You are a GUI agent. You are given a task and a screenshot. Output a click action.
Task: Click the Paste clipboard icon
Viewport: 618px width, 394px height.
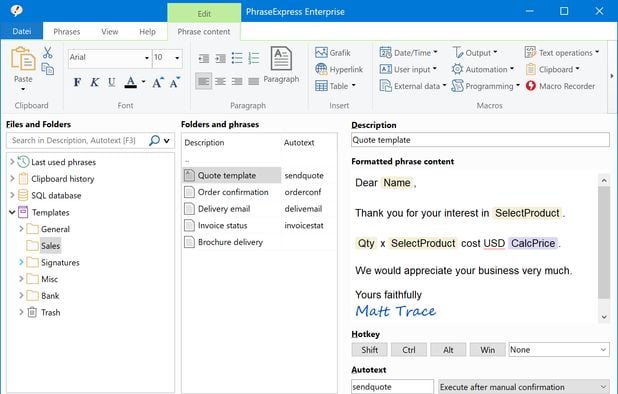[x=23, y=60]
